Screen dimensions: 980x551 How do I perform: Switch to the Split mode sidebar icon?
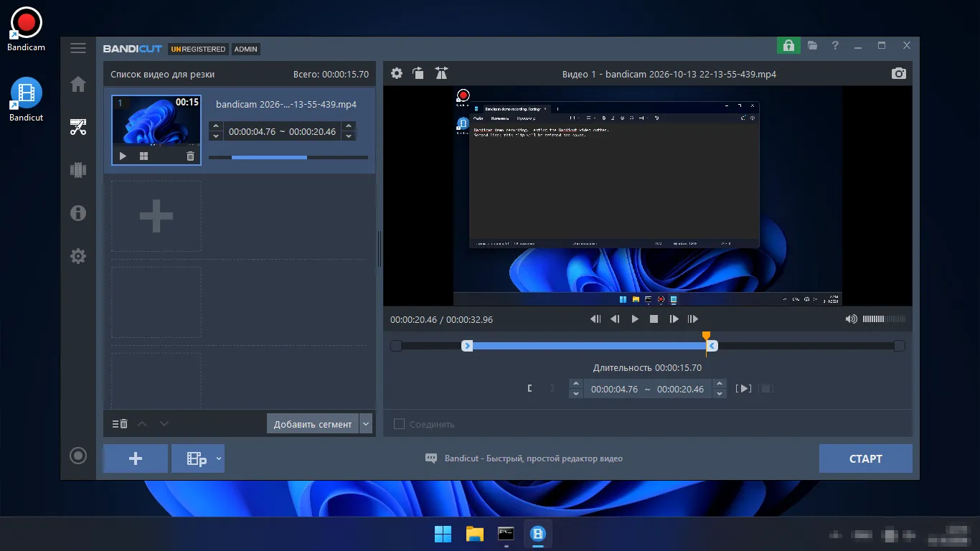[78, 170]
